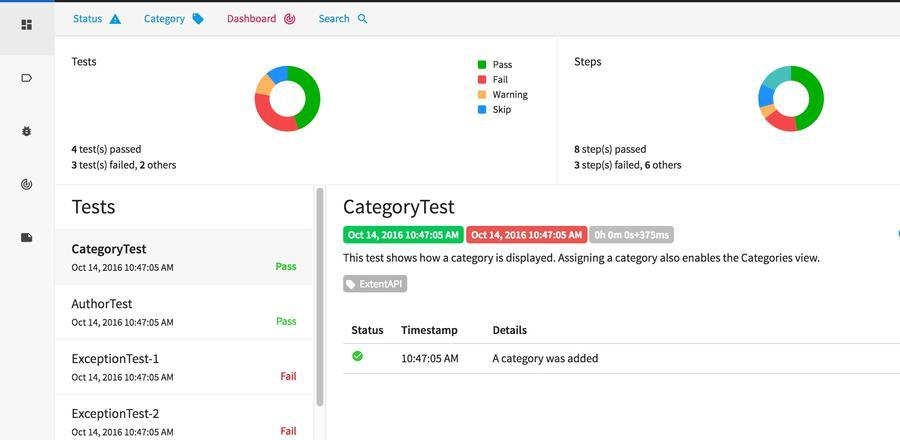The height and width of the screenshot is (440, 900).
Task: Open the bug exceptions view in sidebar
Action: [x=26, y=131]
